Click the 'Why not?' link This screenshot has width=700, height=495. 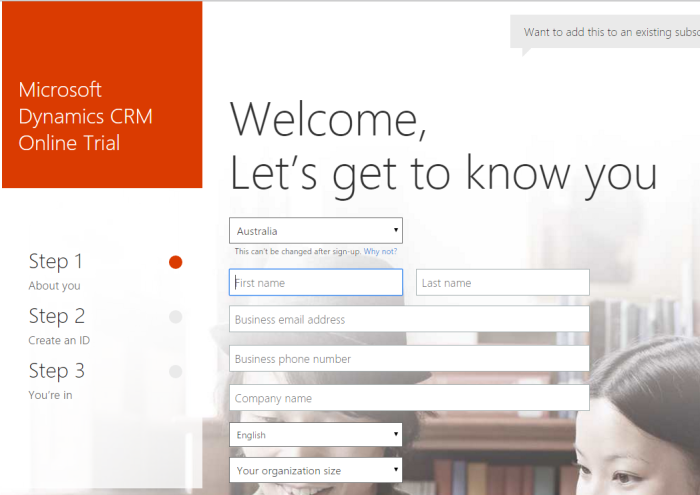coord(380,252)
